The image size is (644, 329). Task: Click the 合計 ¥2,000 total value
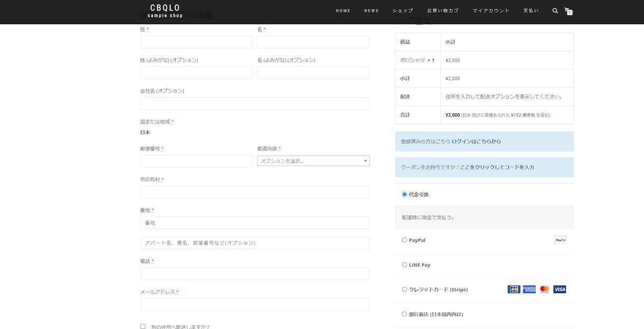452,115
